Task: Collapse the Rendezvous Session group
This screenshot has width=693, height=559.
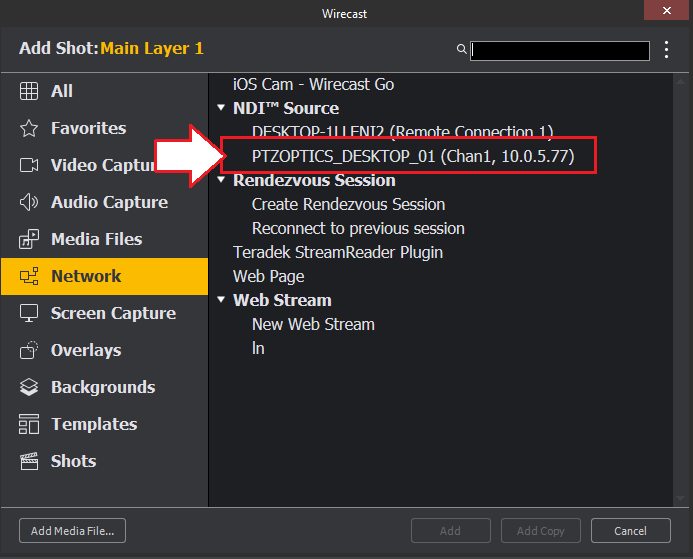Action: point(221,180)
